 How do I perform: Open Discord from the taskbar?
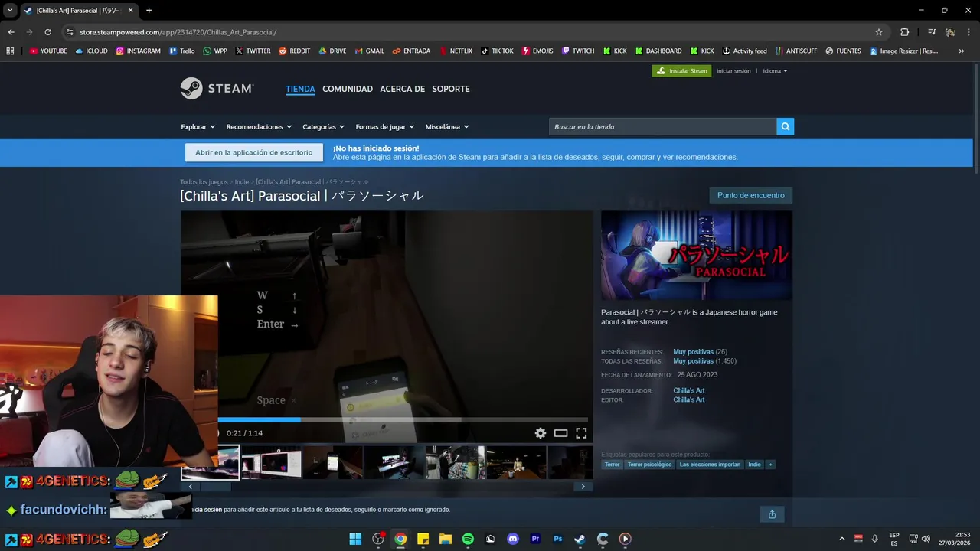513,539
